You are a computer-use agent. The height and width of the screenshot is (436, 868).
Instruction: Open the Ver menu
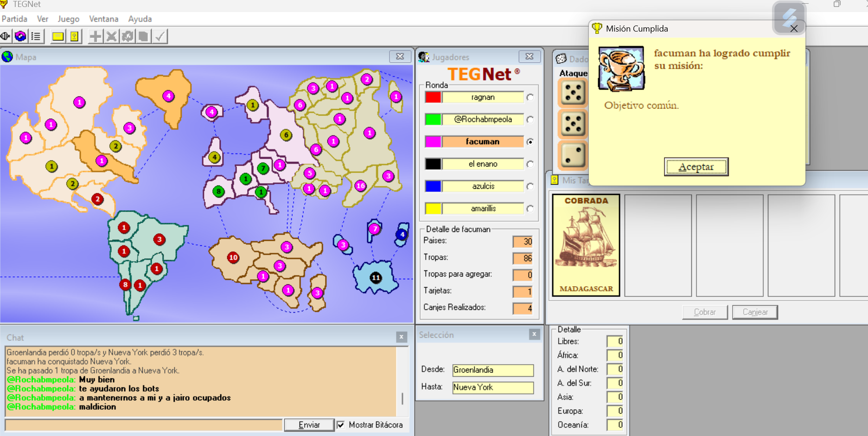click(43, 19)
